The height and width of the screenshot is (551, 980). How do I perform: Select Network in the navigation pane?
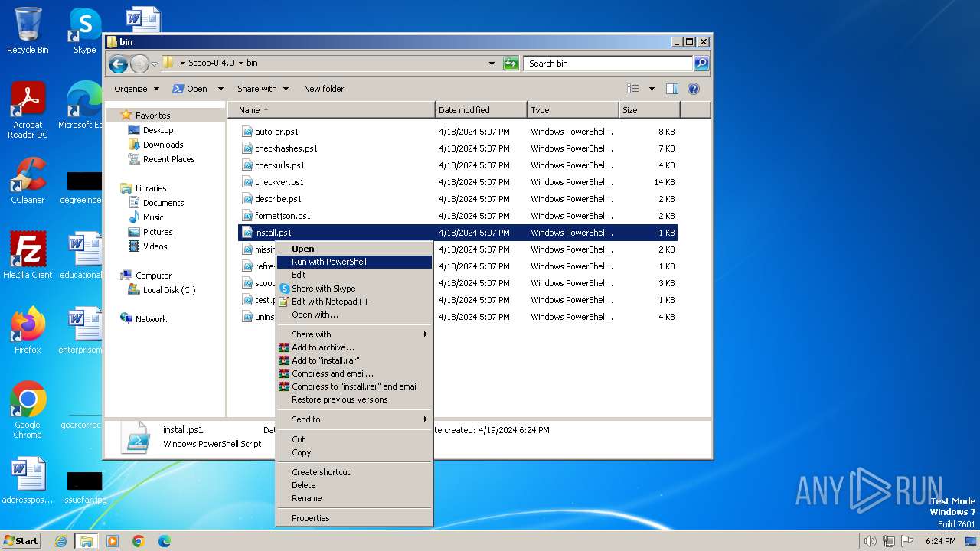151,319
